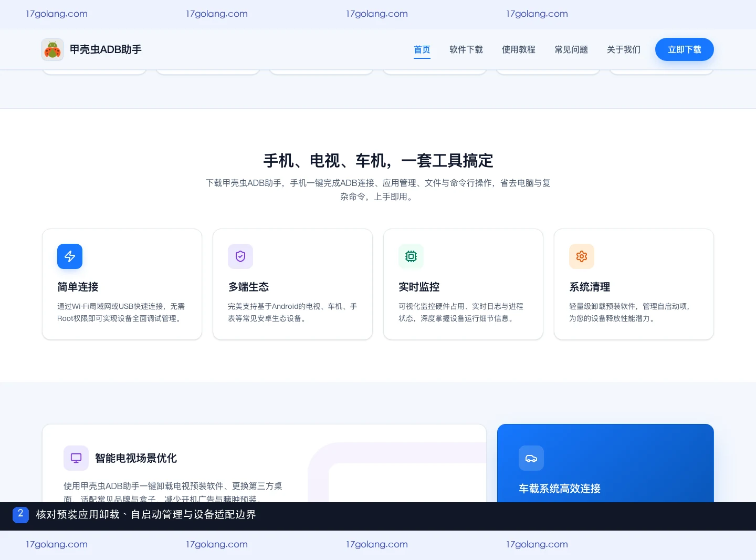Click the paragraph starting 使用甲壳虫ADB助手一键卸载电视预装软件
Viewport: 756px width, 560px height.
173,492
